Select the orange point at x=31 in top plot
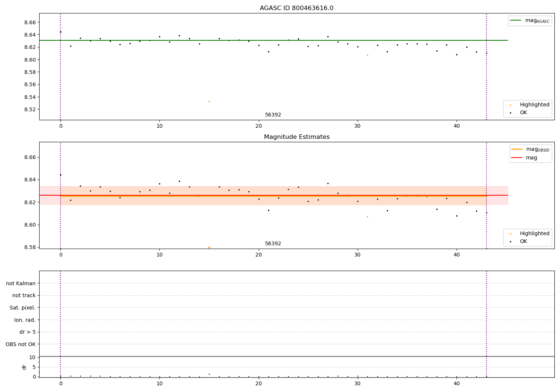 click(367, 55)
